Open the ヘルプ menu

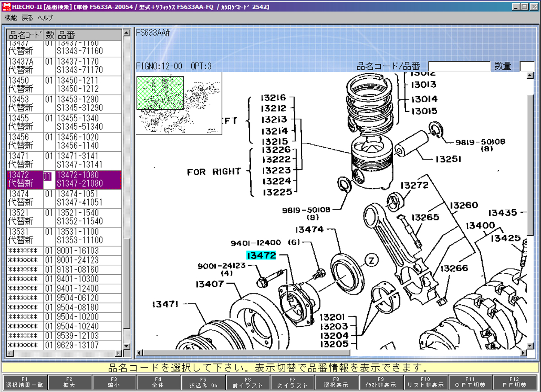pos(45,18)
